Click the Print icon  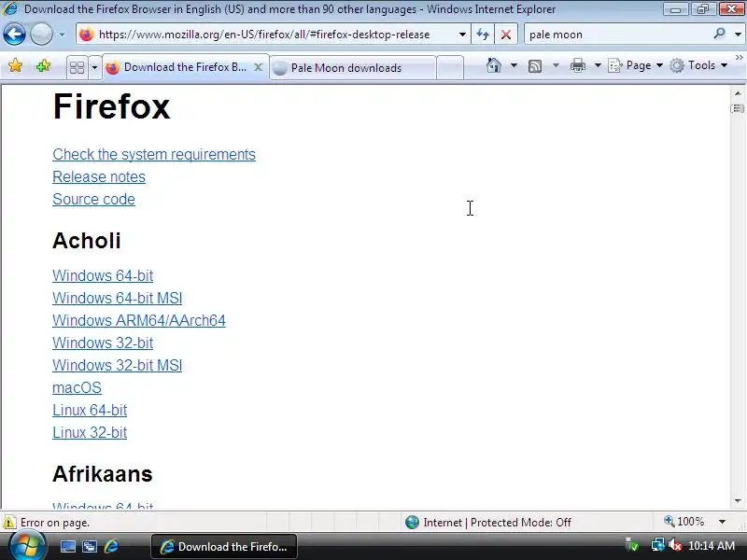[577, 65]
